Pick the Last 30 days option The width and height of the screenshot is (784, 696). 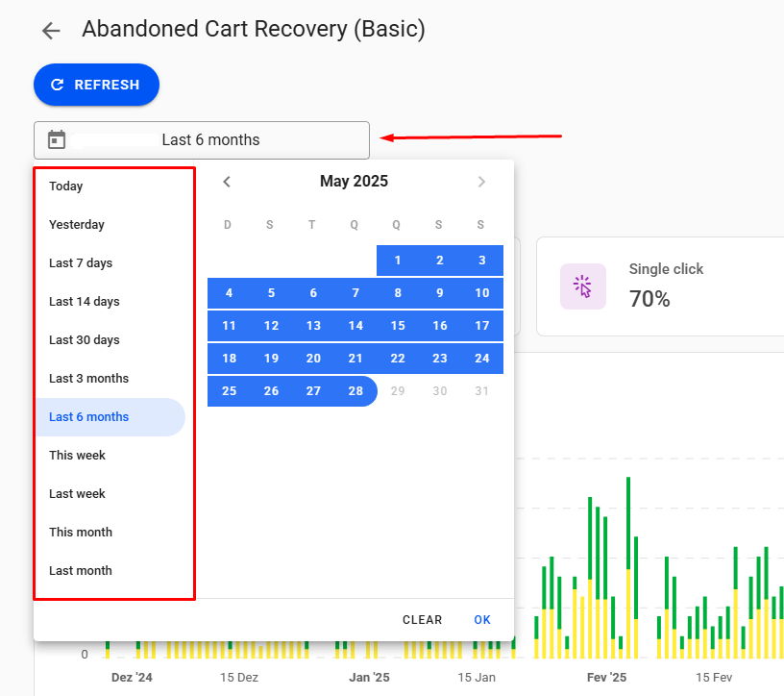tap(85, 340)
